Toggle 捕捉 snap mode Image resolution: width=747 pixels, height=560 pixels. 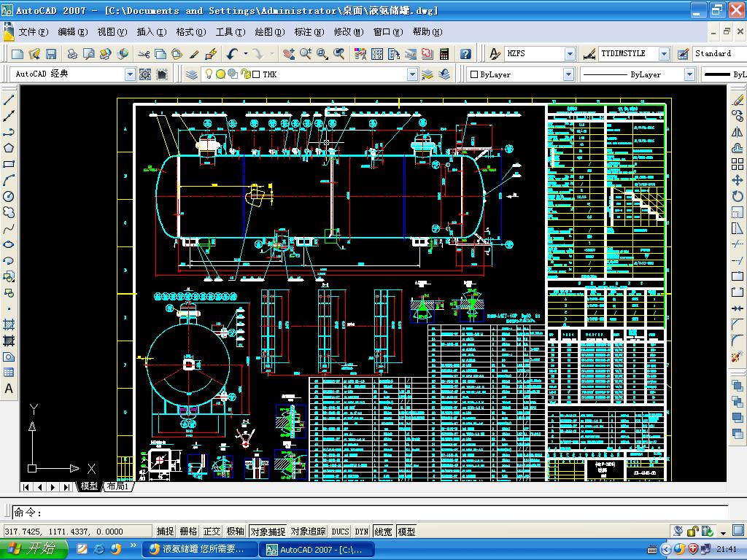coord(165,532)
